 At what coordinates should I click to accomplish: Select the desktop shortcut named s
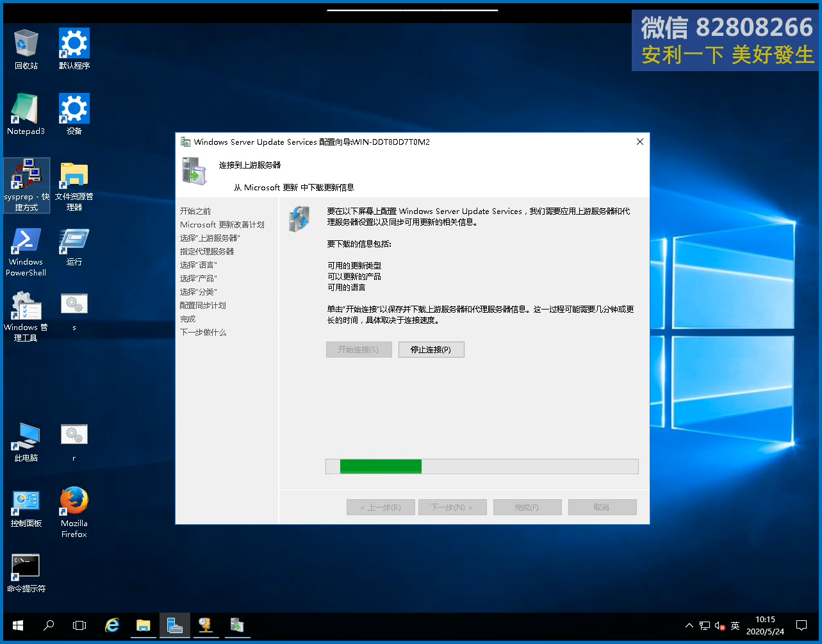click(74, 311)
